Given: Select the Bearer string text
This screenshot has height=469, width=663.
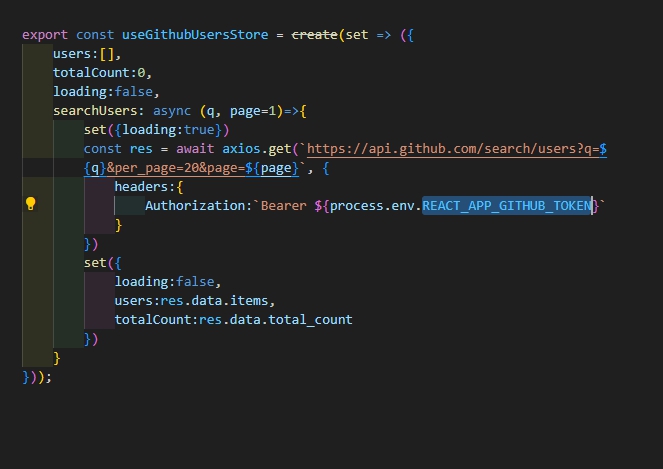Looking at the screenshot, I should [284, 206].
